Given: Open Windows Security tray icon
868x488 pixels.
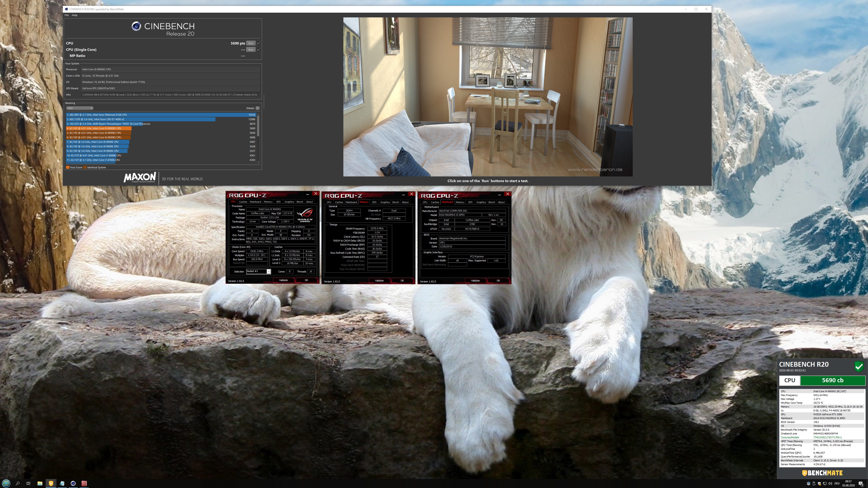Looking at the screenshot, I should click(x=819, y=484).
